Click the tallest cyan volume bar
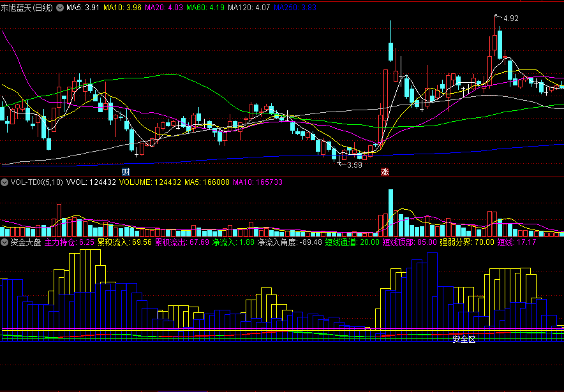This screenshot has height=392, width=564. pos(390,213)
